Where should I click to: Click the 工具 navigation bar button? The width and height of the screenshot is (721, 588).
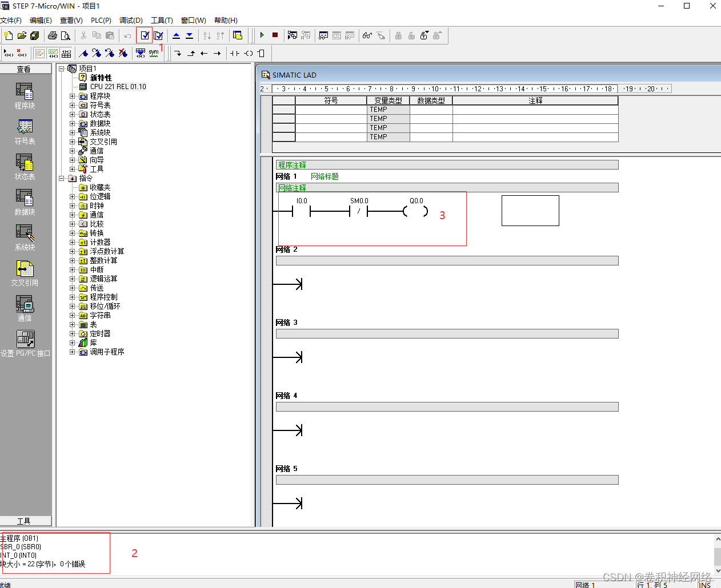[x=26, y=521]
